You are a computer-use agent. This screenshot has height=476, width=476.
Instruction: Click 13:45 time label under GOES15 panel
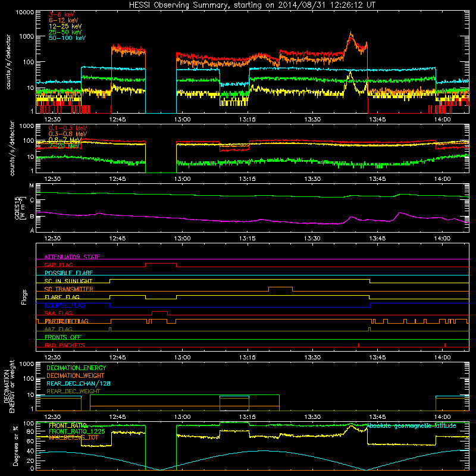[x=377, y=239]
